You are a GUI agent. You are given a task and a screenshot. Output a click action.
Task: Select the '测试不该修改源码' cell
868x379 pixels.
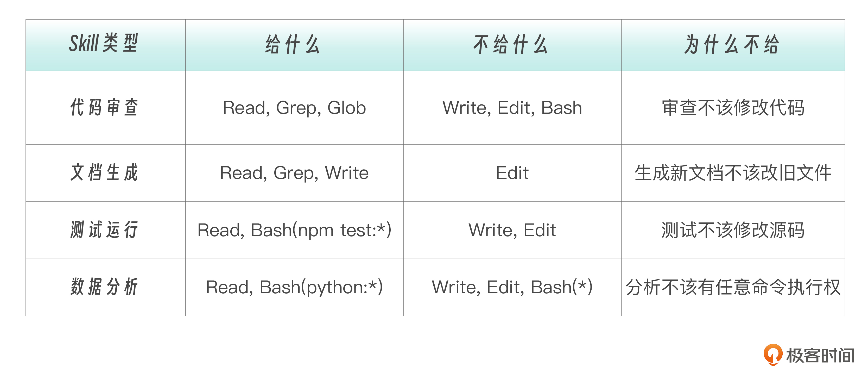click(733, 230)
